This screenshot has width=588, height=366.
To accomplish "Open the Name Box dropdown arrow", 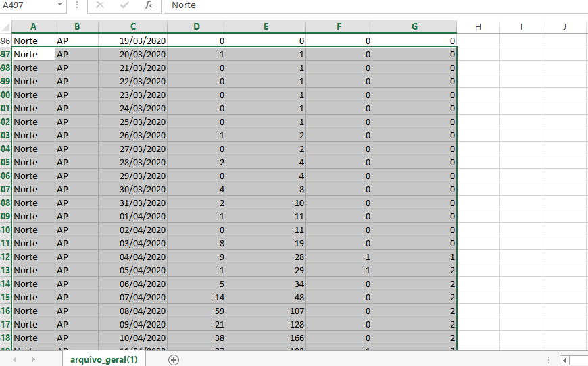I will 60,5.
